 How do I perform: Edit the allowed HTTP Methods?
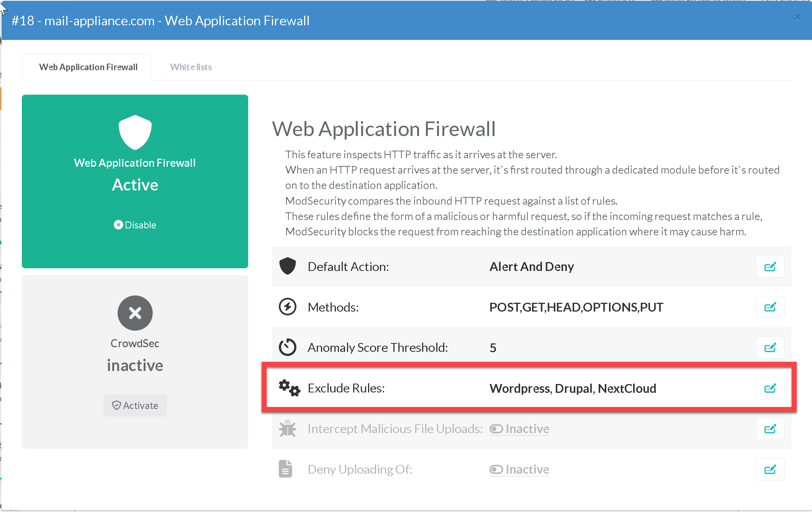pos(770,307)
